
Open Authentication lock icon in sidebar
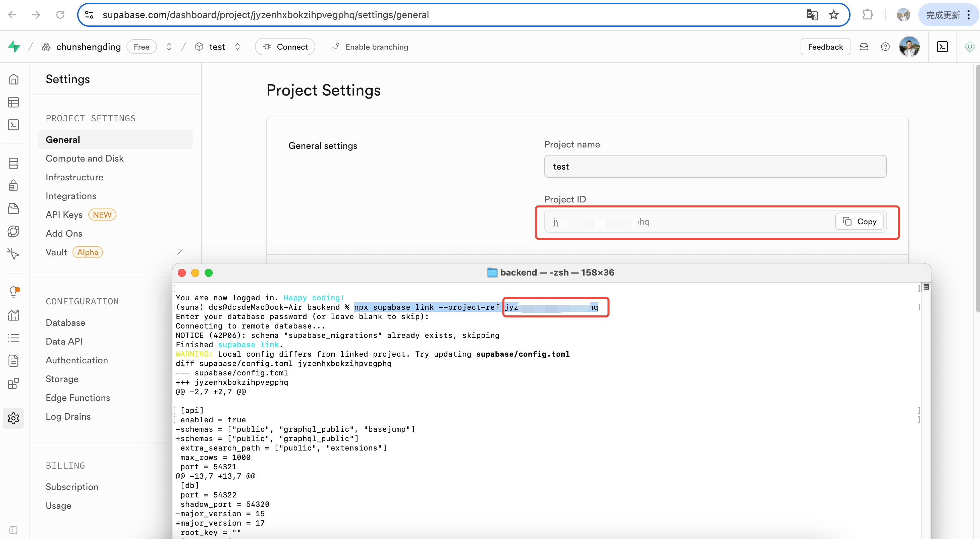click(13, 186)
